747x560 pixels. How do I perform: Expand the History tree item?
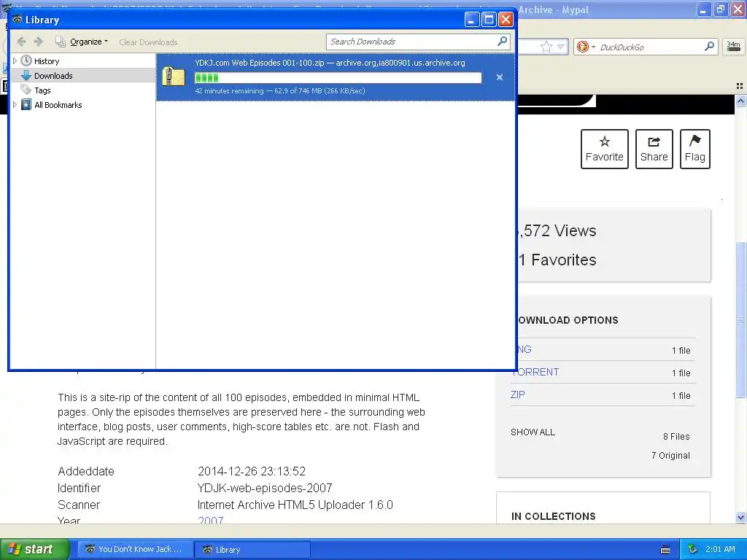(x=15, y=61)
